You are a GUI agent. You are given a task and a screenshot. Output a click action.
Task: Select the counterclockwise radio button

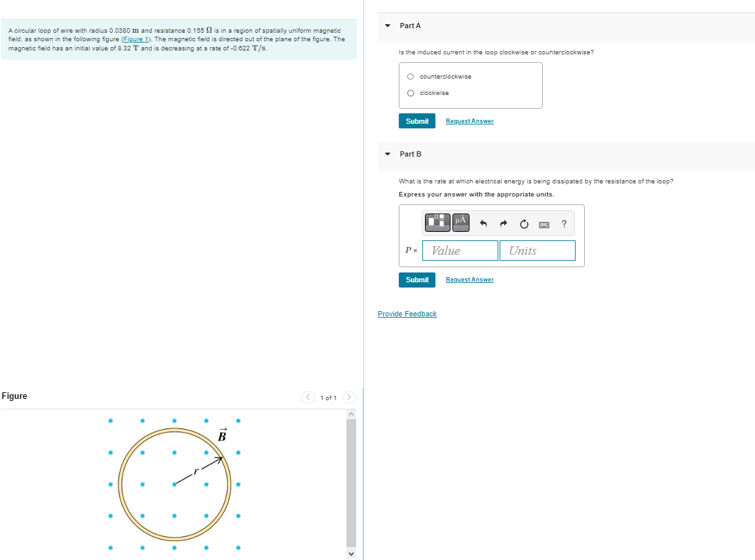(409, 76)
